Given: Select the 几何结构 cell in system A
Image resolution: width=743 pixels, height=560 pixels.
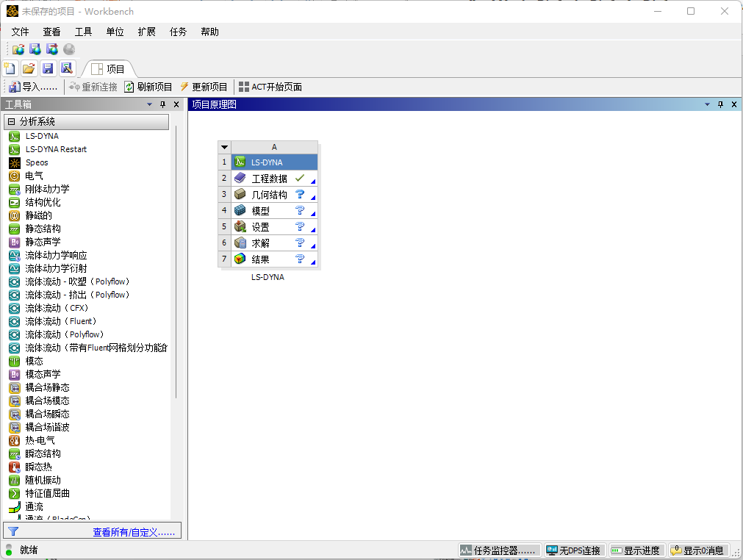Looking at the screenshot, I should tap(274, 195).
